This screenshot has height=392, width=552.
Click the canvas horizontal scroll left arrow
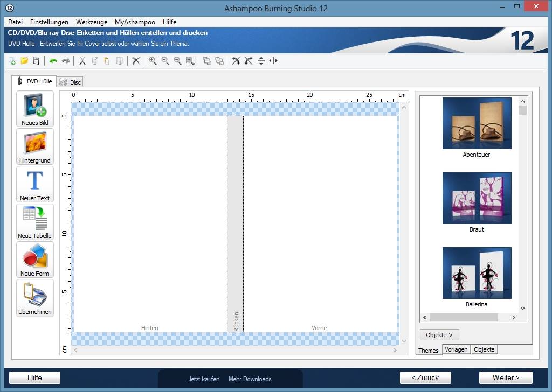(75, 350)
